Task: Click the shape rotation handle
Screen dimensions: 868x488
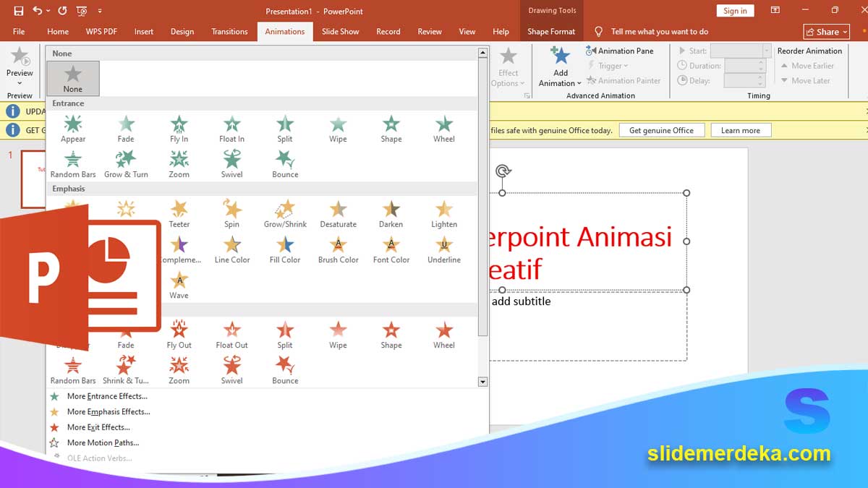Action: click(503, 171)
